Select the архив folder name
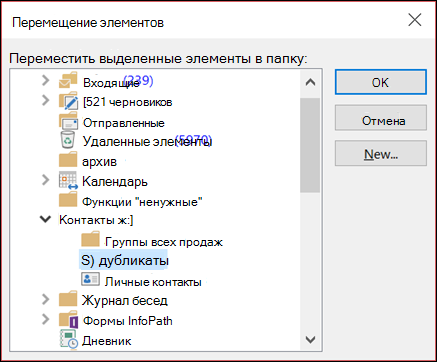Image resolution: width=437 pixels, height=362 pixels. [99, 162]
